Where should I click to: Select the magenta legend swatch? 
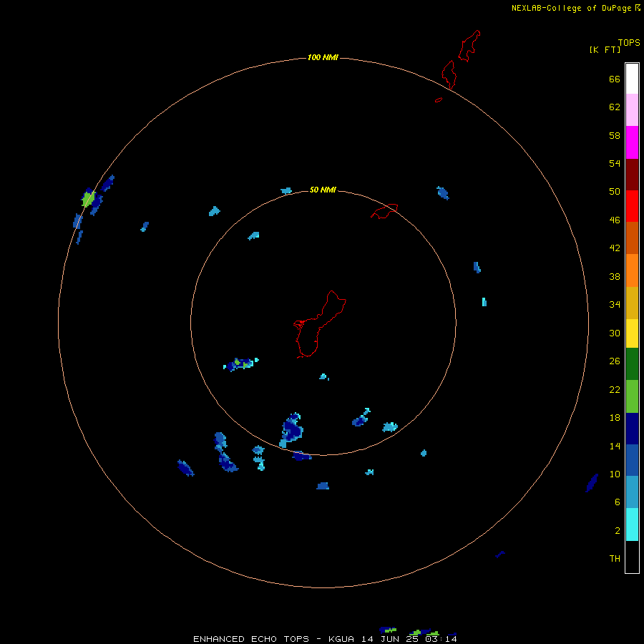pyautogui.click(x=632, y=142)
